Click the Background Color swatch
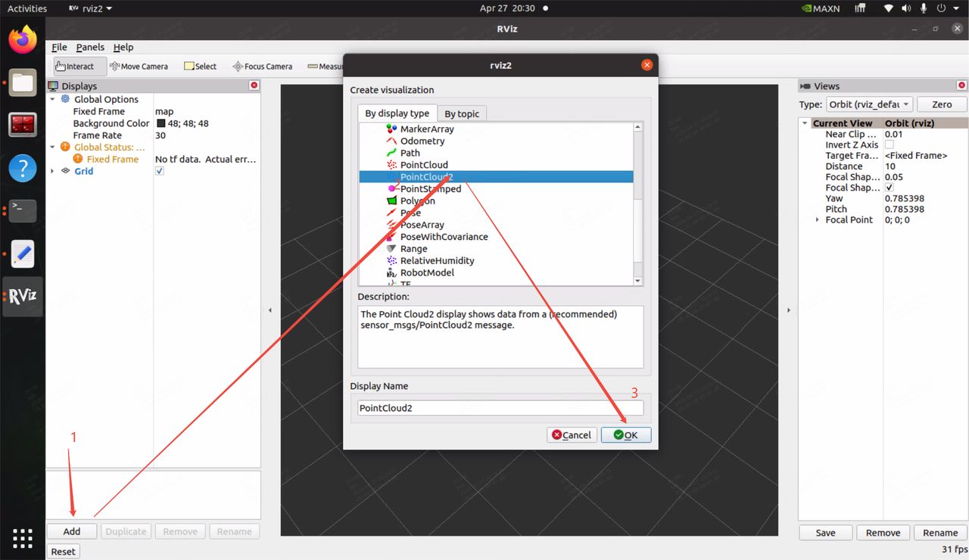Screen dimensions: 969x560 point(161,123)
